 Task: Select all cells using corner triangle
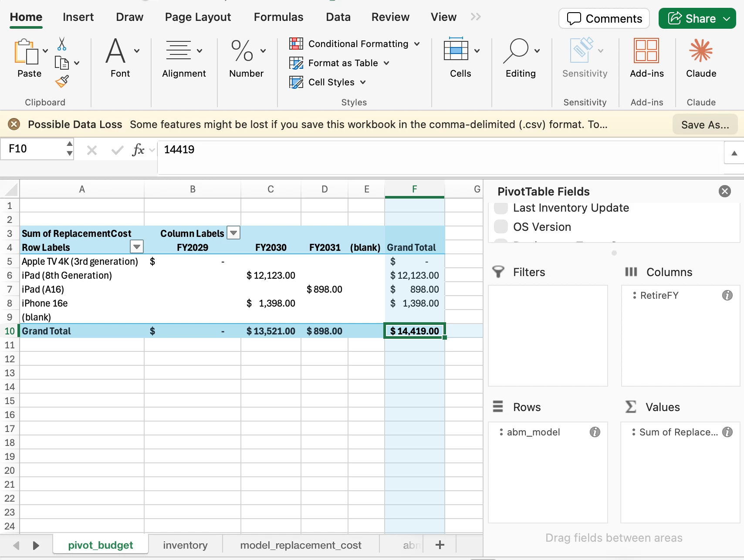point(11,190)
